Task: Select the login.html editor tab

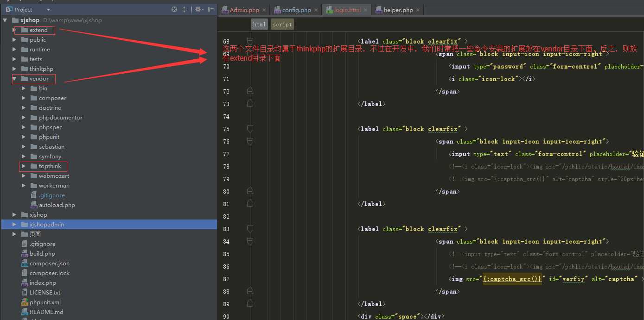Action: (347, 10)
